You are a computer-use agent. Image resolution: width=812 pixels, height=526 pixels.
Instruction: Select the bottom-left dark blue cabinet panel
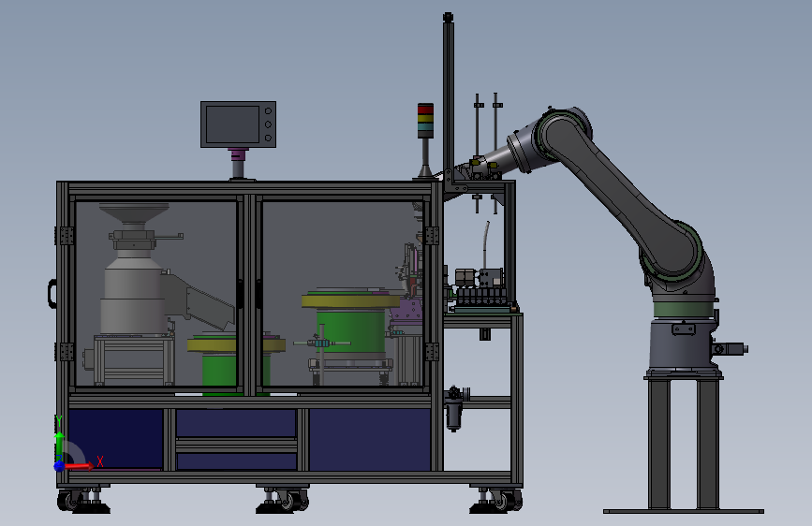115,439
